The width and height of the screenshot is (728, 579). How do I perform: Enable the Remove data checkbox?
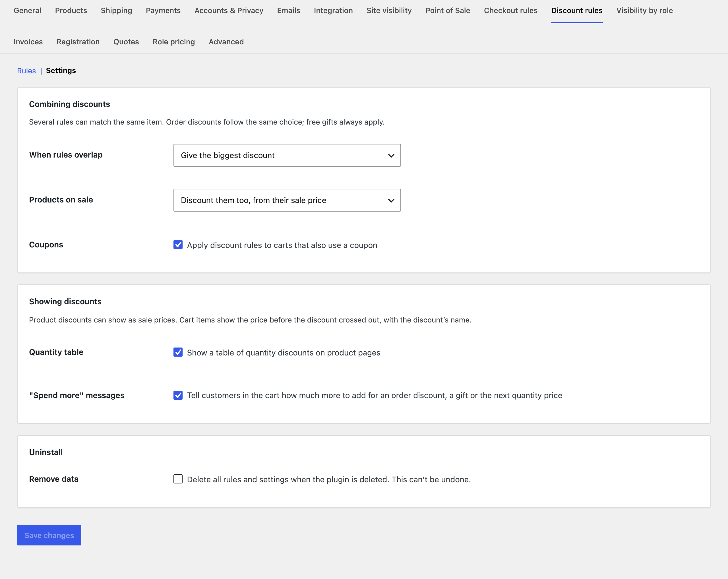(178, 479)
